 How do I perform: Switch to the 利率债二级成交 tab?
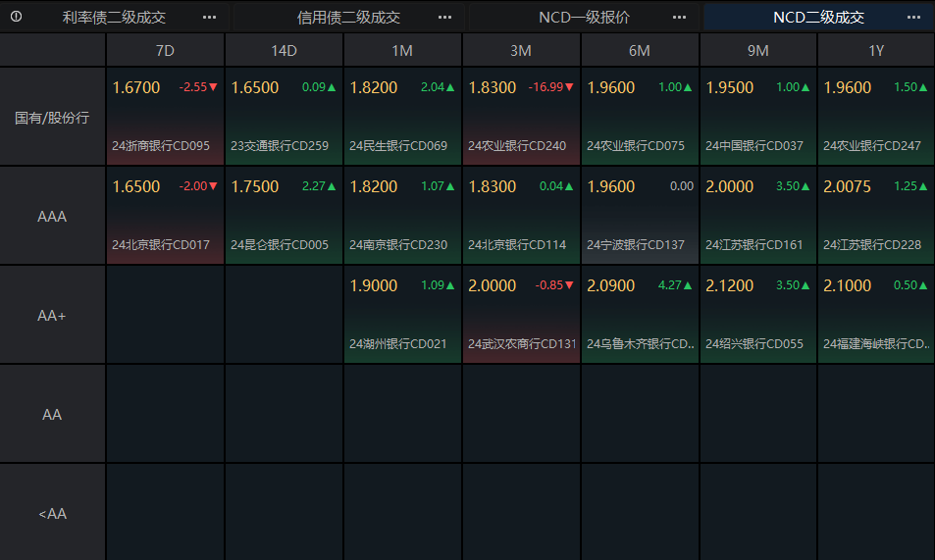114,18
